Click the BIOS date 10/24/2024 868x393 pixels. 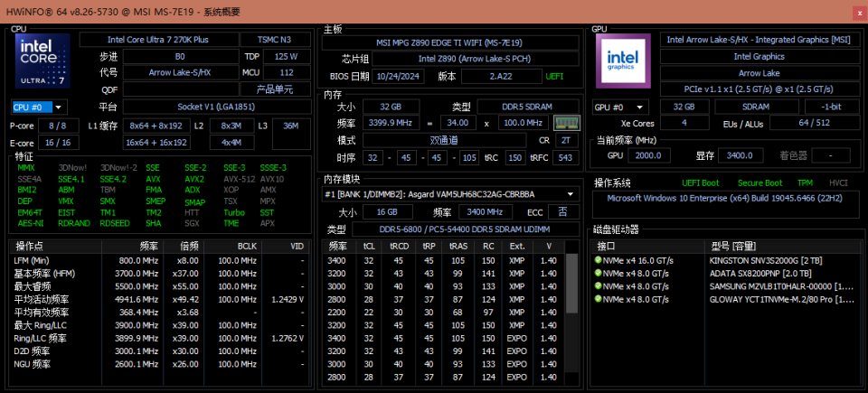pos(398,77)
